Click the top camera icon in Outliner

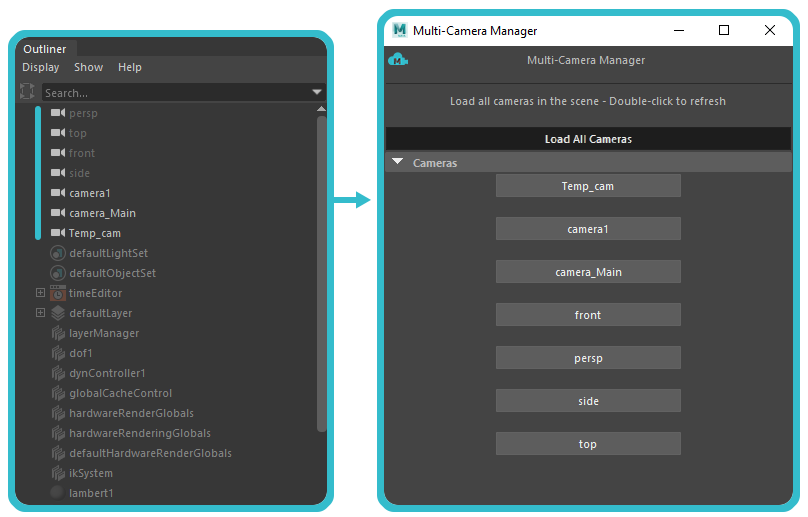coord(58,133)
